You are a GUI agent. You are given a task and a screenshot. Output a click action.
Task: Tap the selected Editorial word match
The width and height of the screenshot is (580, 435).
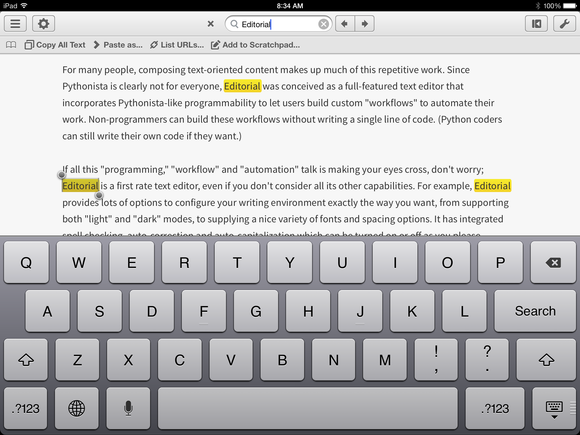(x=80, y=186)
